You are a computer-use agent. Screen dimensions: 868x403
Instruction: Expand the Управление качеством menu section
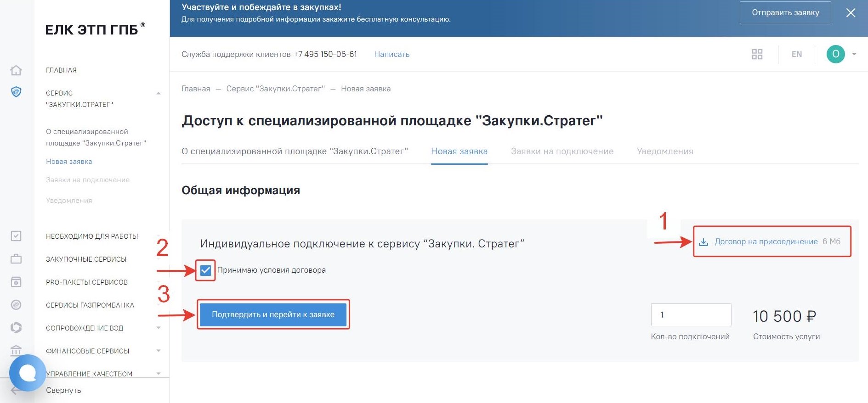[159, 373]
